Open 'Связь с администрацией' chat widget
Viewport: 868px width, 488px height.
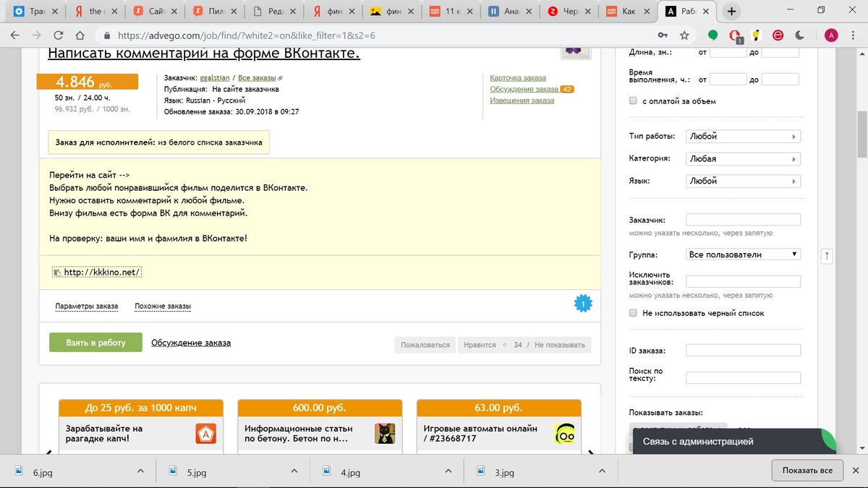click(734, 441)
